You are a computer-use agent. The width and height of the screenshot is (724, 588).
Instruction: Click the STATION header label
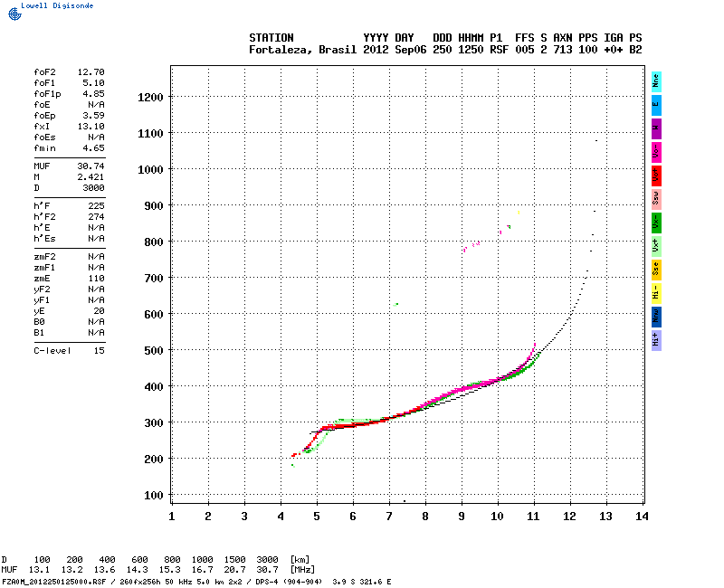point(271,38)
